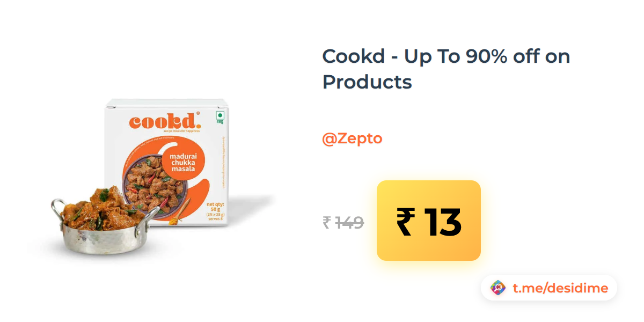
Task: Open the Cookd 90% off deal title
Action: pyautogui.click(x=446, y=69)
